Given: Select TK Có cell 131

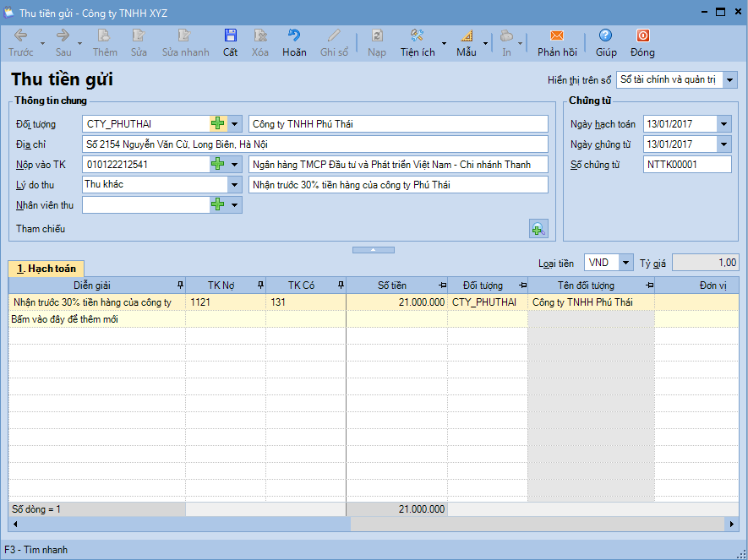Looking at the screenshot, I should [306, 302].
